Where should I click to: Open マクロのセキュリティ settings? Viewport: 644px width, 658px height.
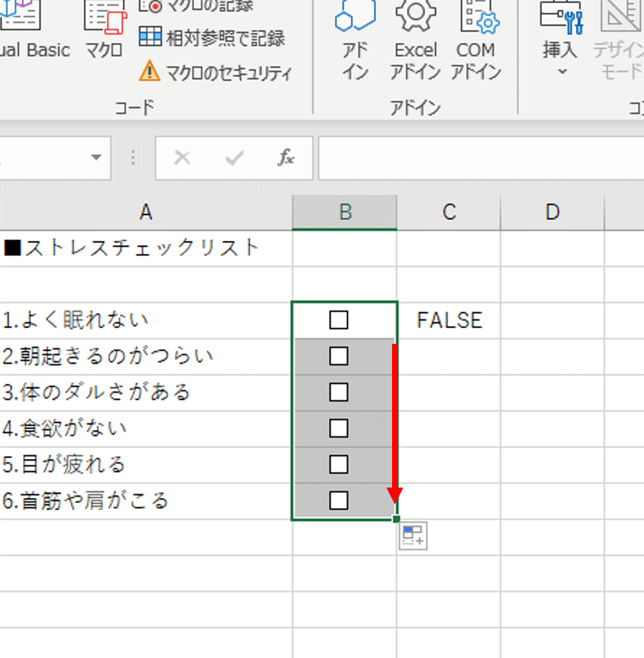pyautogui.click(x=215, y=72)
